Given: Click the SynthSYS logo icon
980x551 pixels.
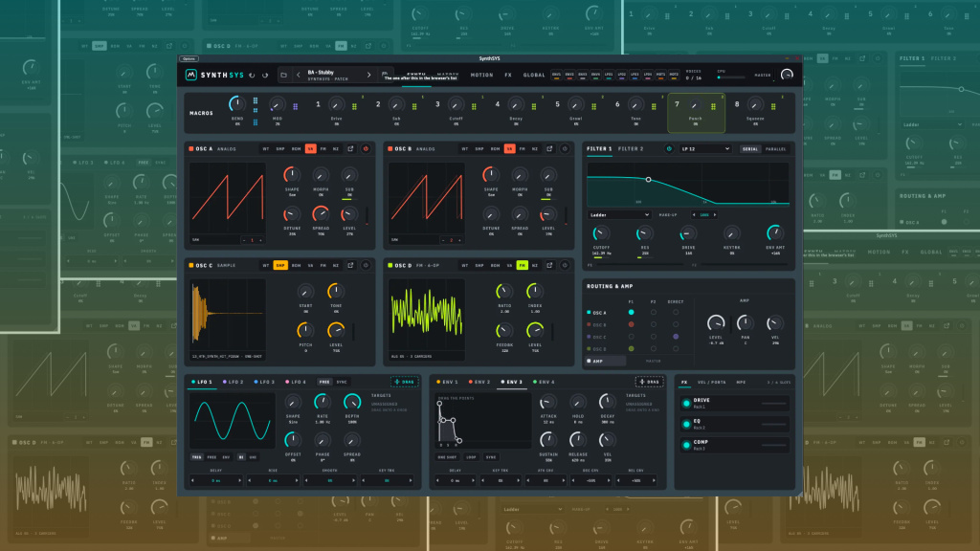Looking at the screenshot, I should tap(190, 75).
